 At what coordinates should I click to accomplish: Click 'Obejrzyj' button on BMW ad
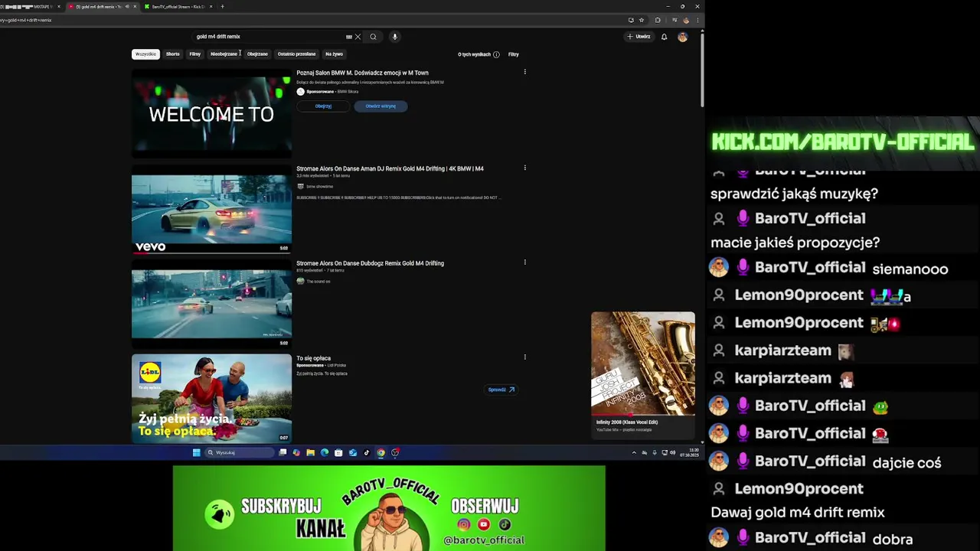coord(323,106)
